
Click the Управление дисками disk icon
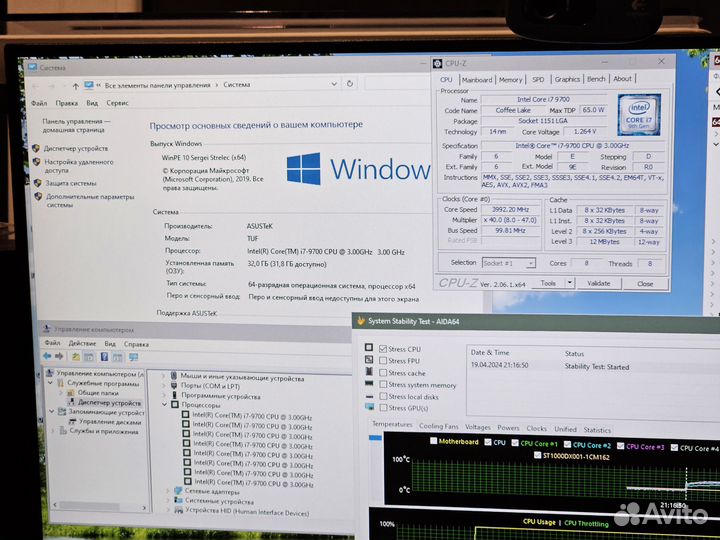click(x=73, y=422)
